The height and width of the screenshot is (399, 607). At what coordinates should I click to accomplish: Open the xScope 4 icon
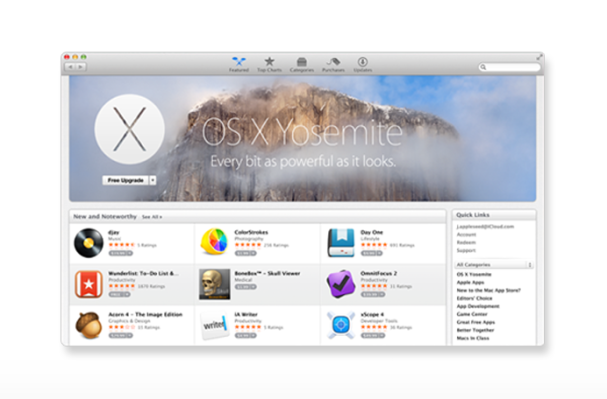(x=341, y=325)
